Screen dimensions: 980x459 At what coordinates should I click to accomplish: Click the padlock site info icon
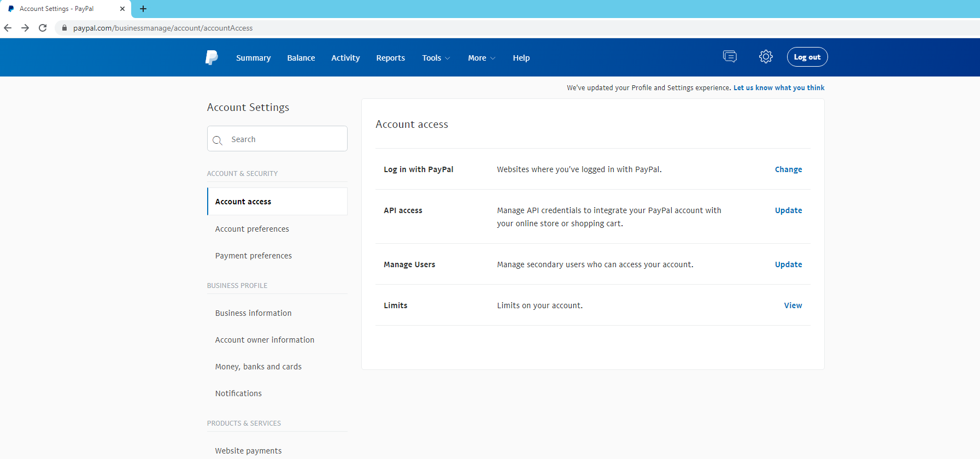pos(64,28)
